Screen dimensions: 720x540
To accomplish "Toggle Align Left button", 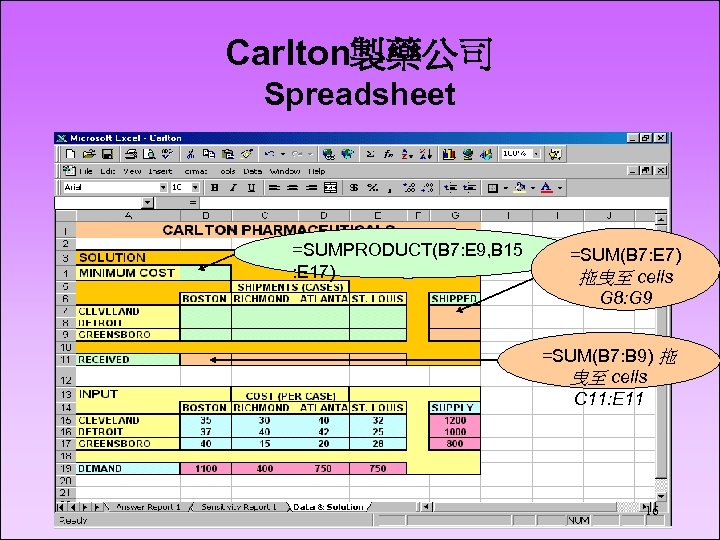I will click(274, 187).
